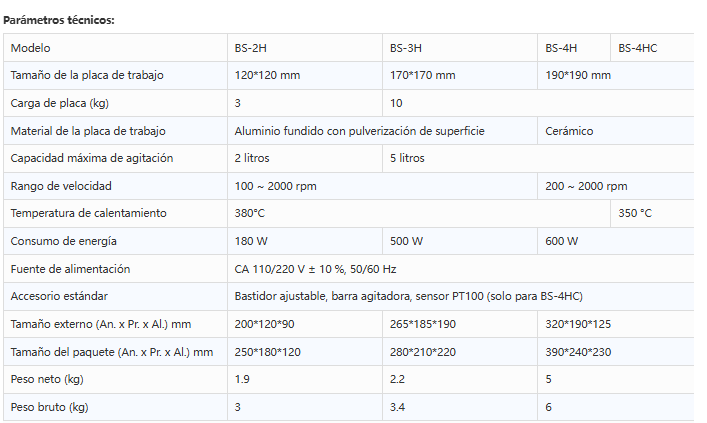Screen dimensions: 707x423
Task: Click the "Carga de placa (kg)" row label
Action: click(59, 103)
